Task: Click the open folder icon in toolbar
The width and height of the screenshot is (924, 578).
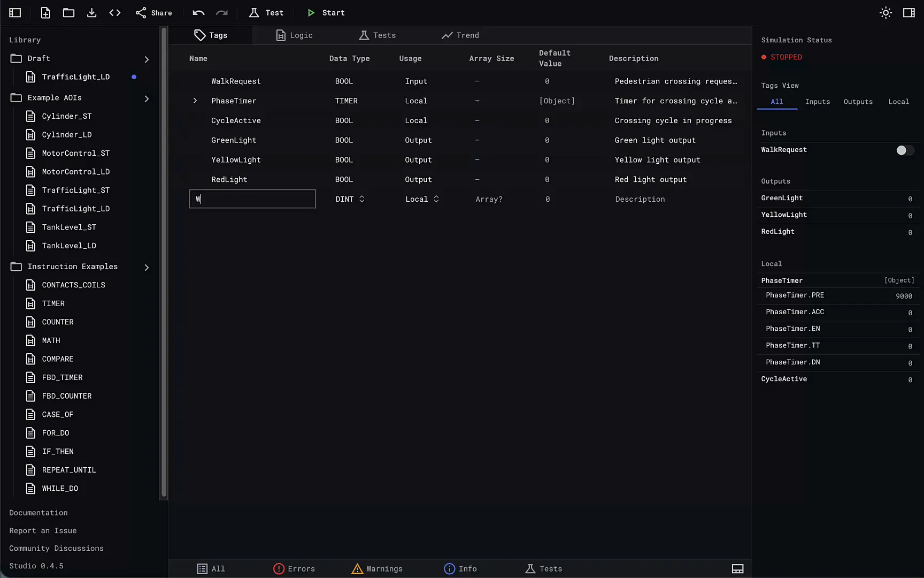Action: coord(68,12)
